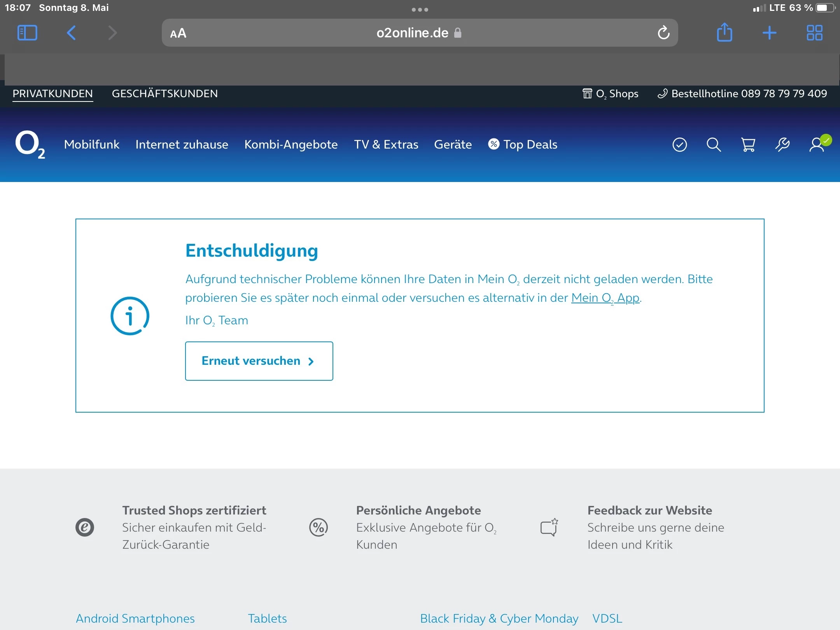View the shopping cart
This screenshot has height=630, width=840.
[748, 145]
